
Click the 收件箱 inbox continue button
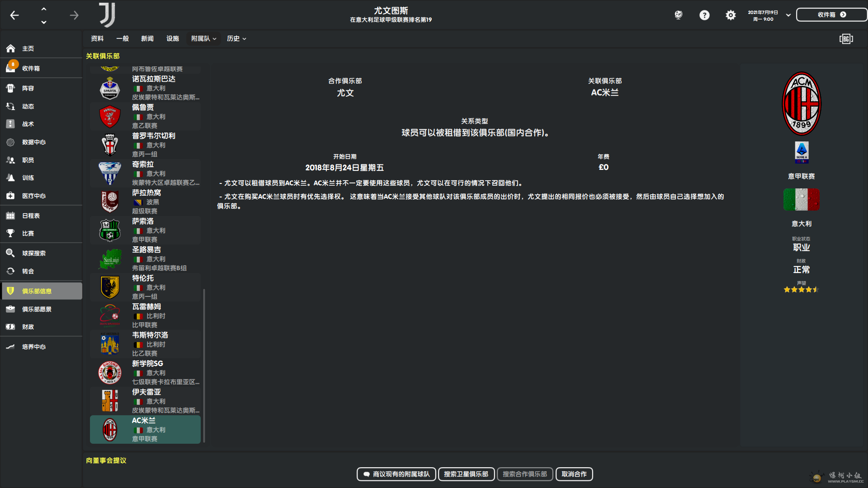tap(831, 14)
